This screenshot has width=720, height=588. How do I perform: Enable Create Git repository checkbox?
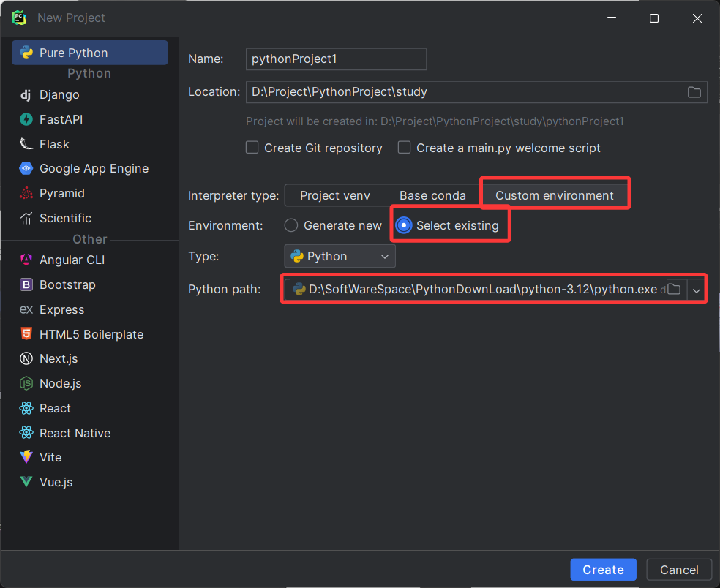(252, 148)
